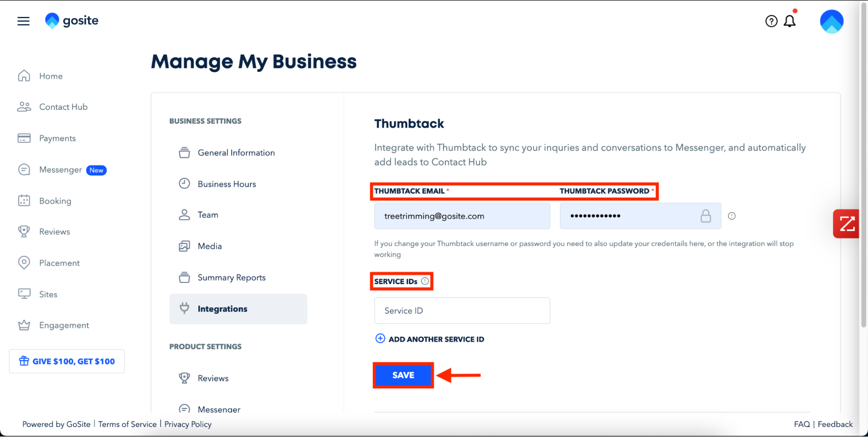The height and width of the screenshot is (437, 868).
Task: Click the page vertical scrollbar
Action: [x=864, y=165]
